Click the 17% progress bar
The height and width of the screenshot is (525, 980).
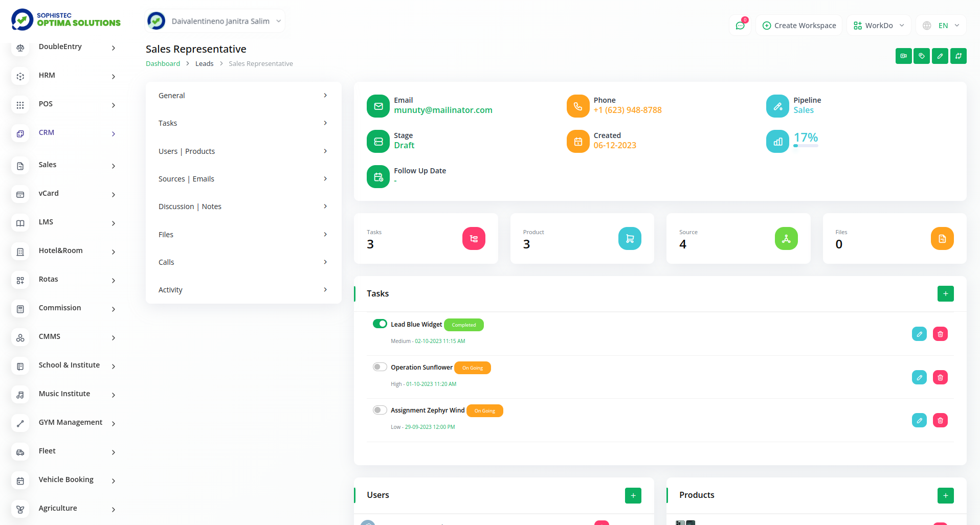(x=806, y=146)
